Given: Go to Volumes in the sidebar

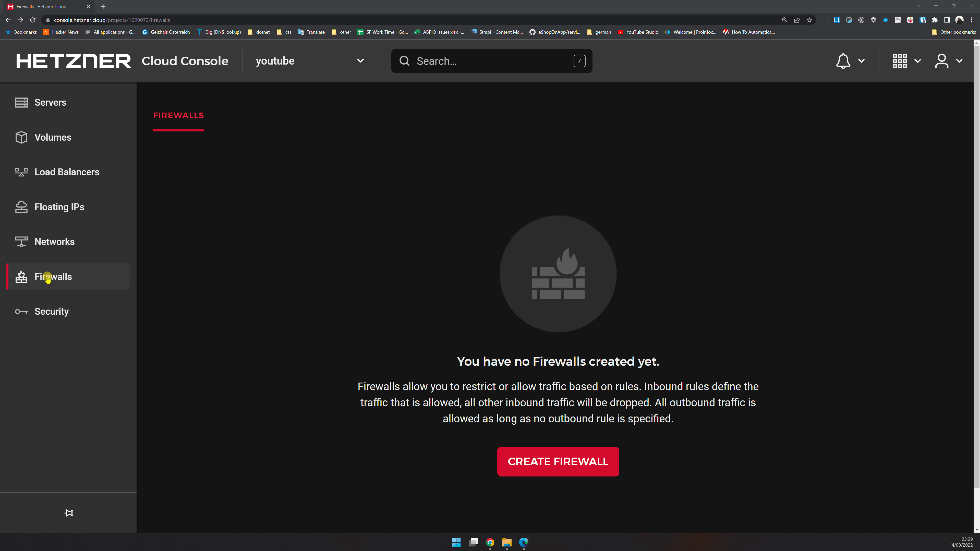Looking at the screenshot, I should click(x=53, y=137).
